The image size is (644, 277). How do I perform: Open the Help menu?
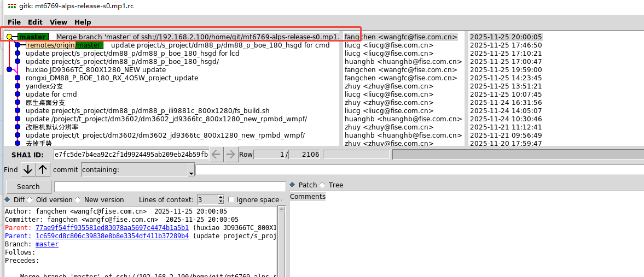point(83,22)
